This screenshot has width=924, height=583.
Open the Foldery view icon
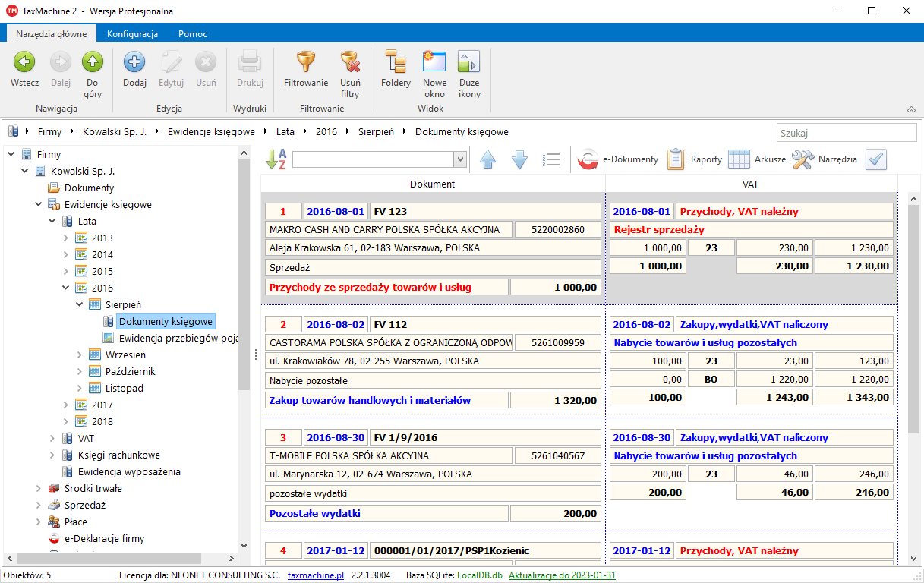pos(396,64)
